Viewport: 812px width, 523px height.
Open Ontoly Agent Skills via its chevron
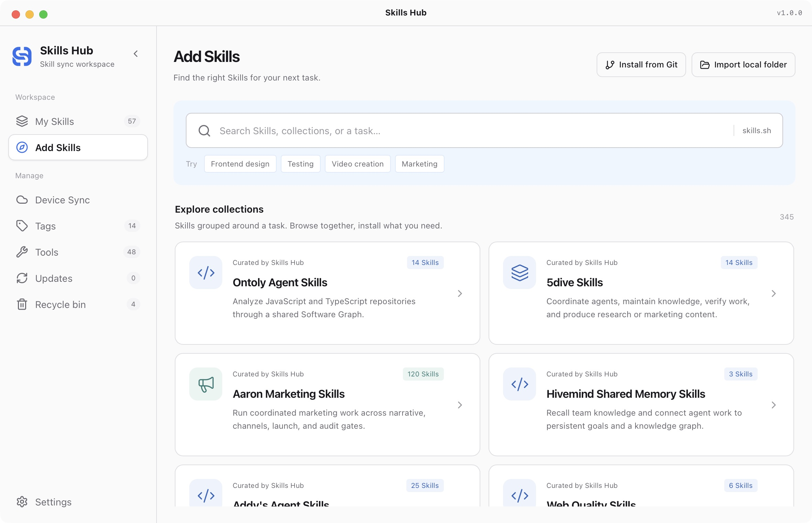coord(460,293)
